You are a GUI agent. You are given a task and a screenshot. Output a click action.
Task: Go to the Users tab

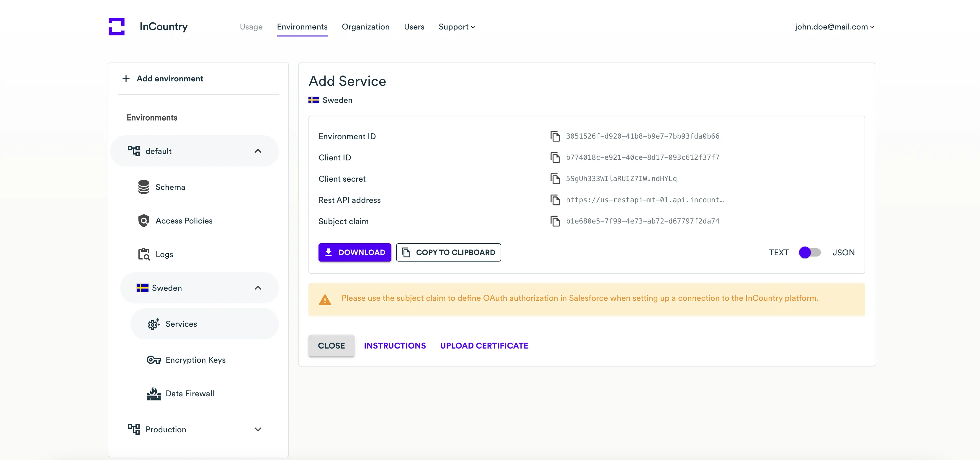pyautogui.click(x=414, y=27)
